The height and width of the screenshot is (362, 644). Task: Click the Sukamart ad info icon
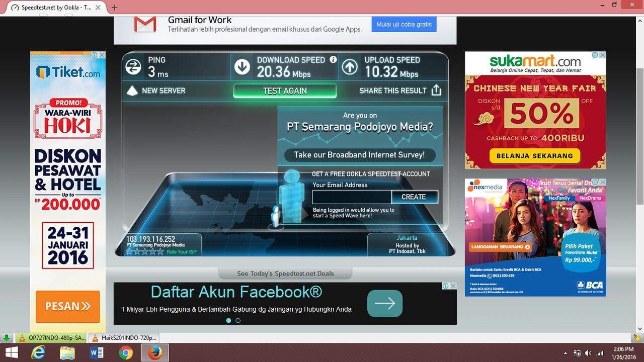[595, 55]
